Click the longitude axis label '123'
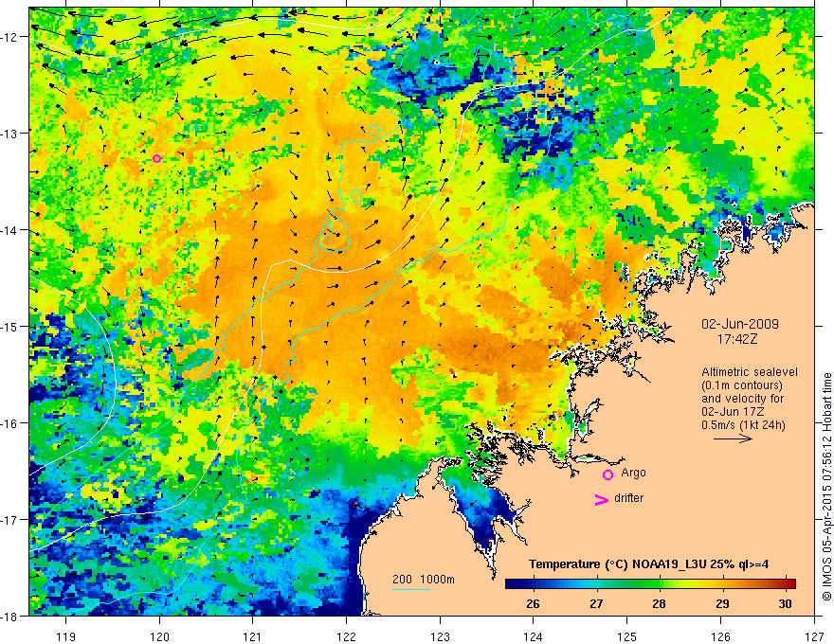The image size is (834, 644). pyautogui.click(x=440, y=636)
